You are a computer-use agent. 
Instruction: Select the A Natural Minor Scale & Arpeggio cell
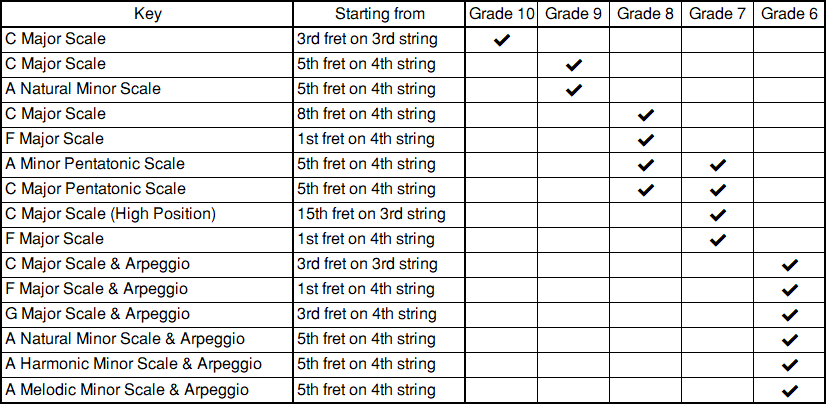pos(125,339)
